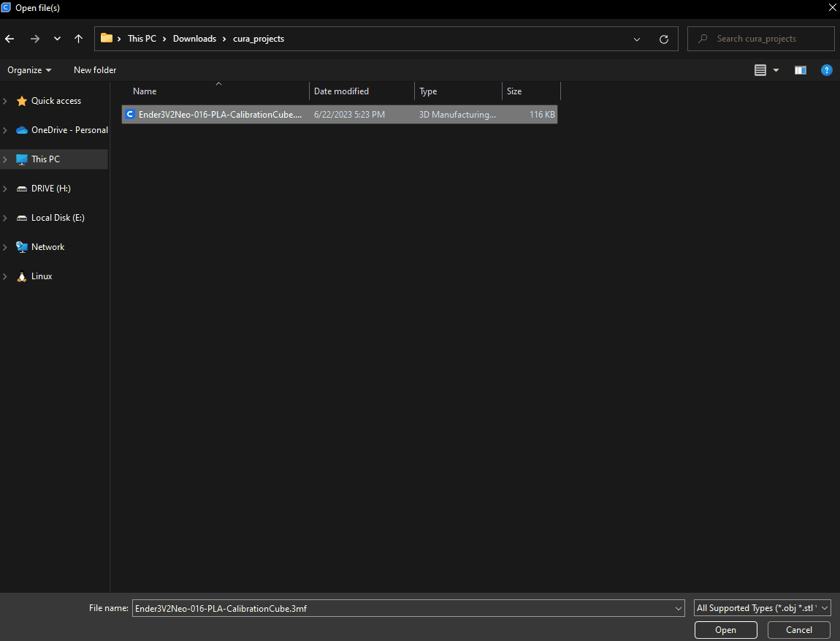This screenshot has width=840, height=641.
Task: Toggle the preview pane
Action: (x=801, y=70)
